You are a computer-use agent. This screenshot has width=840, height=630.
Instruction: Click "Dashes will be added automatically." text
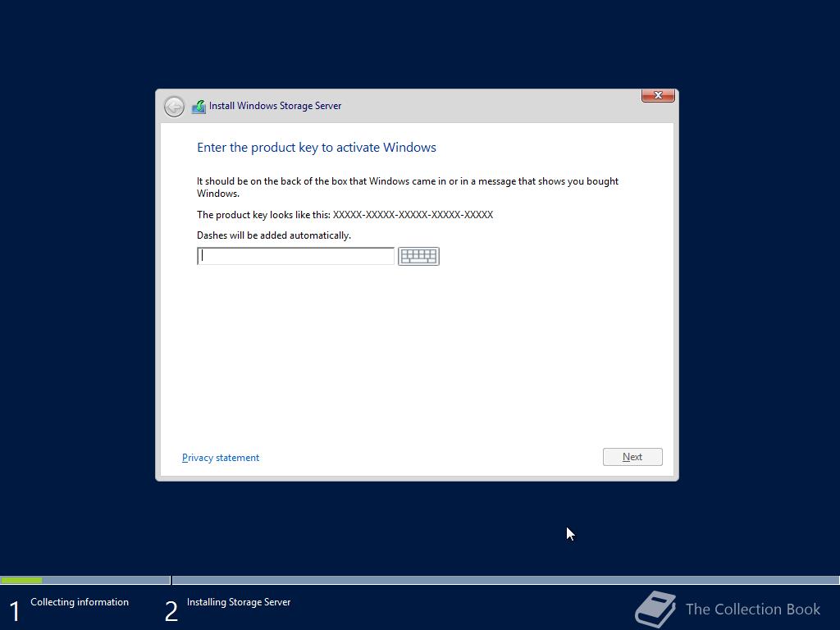point(274,235)
